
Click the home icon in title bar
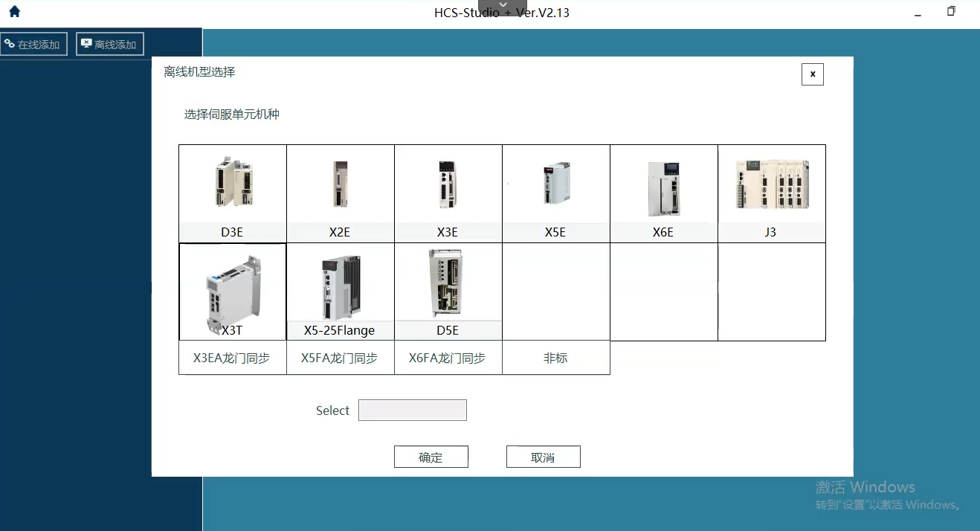(14, 11)
